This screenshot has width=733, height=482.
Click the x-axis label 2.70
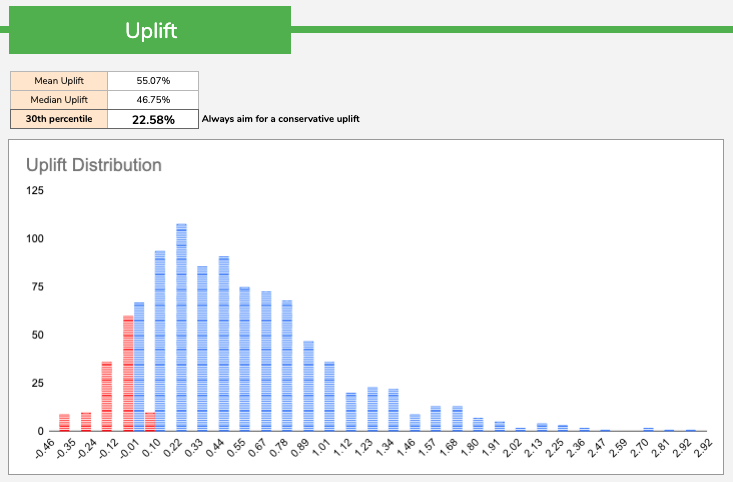[640, 448]
